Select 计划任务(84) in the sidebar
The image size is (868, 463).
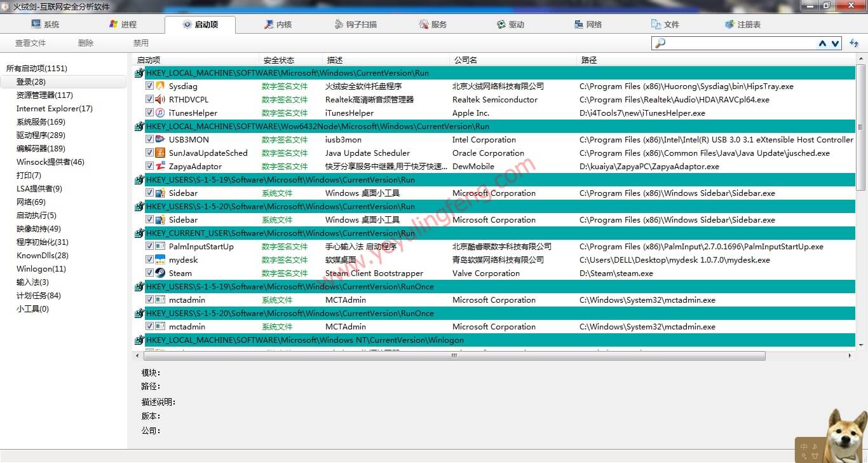[39, 295]
